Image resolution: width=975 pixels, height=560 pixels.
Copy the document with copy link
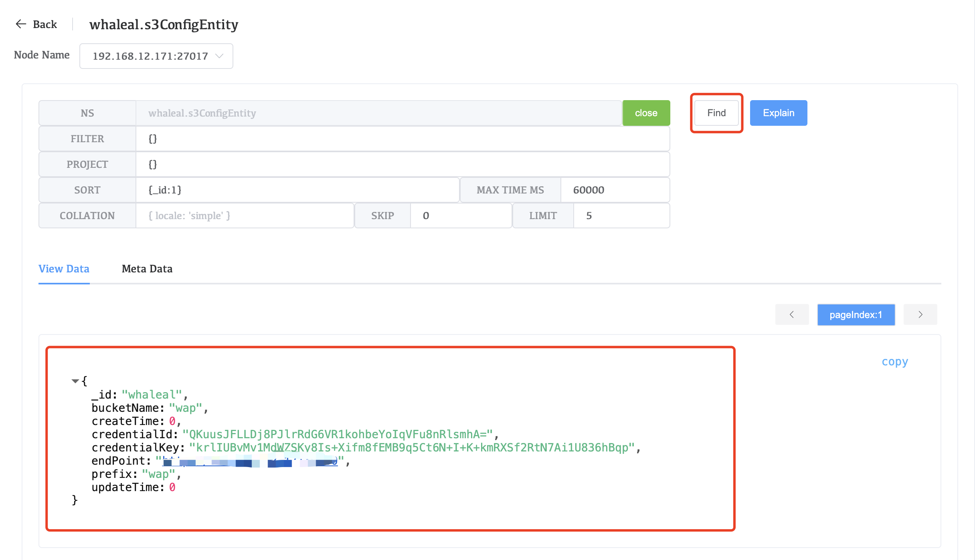tap(895, 361)
